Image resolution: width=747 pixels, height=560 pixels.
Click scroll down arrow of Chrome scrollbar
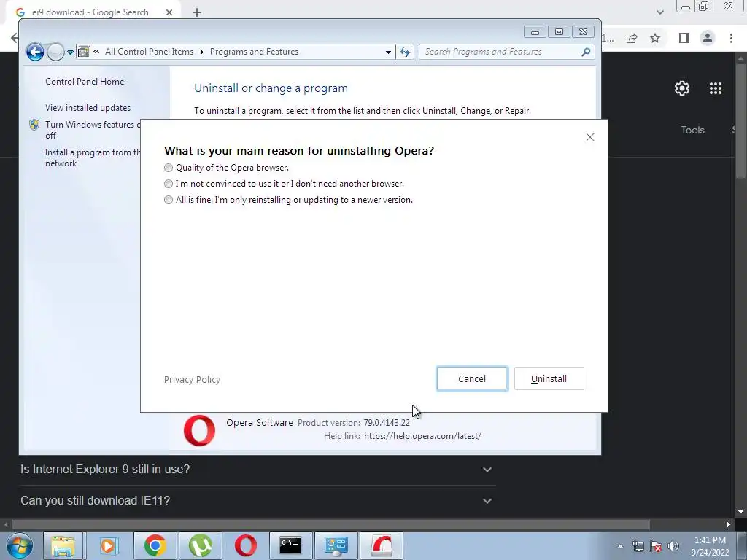(740, 512)
